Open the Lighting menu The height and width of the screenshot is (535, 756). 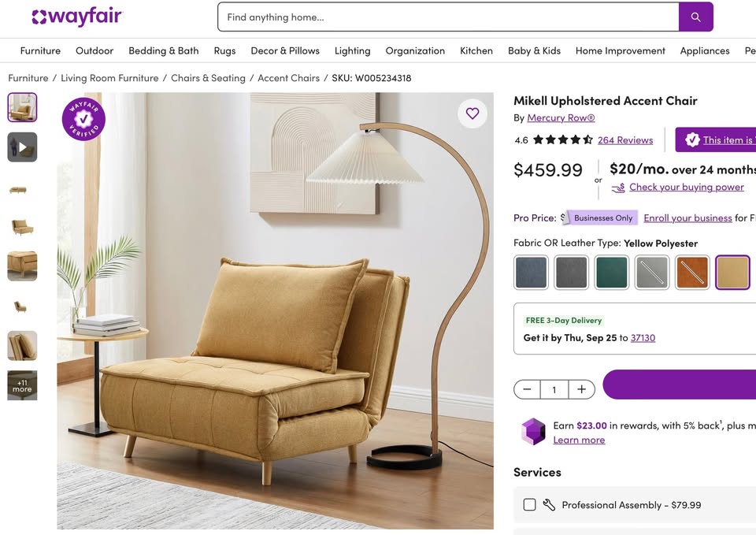[353, 50]
